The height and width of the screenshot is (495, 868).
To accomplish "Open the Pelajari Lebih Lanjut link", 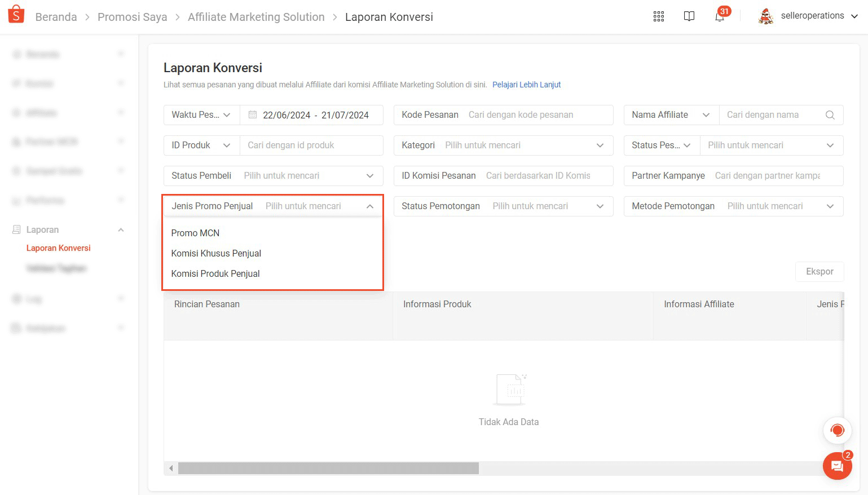I will (x=526, y=85).
